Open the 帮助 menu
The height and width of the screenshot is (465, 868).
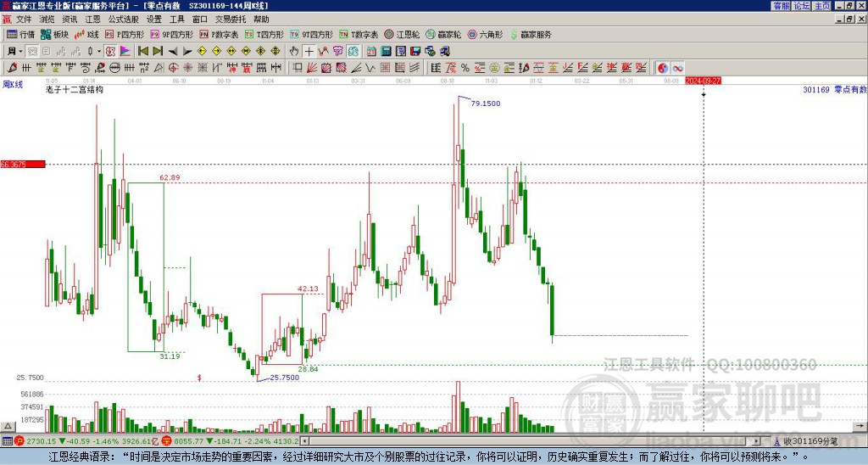(x=261, y=20)
